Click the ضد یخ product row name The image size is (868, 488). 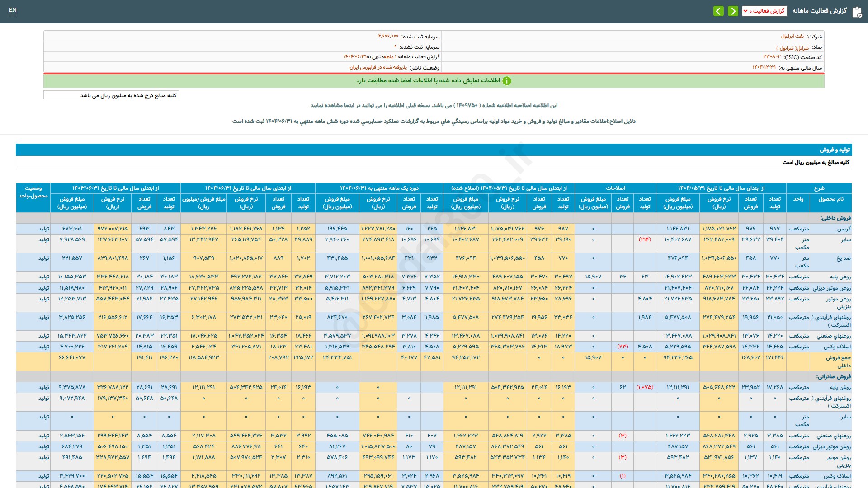843,258
